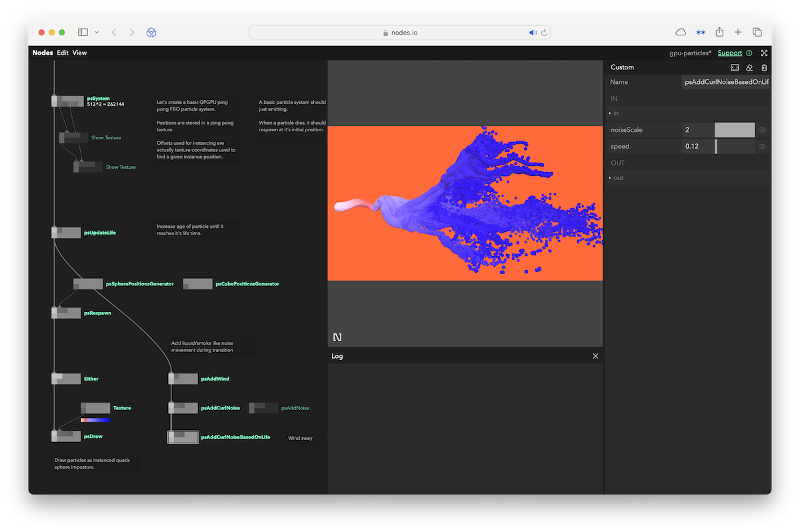Open the Edit menu
The width and height of the screenshot is (800, 532).
pos(63,53)
